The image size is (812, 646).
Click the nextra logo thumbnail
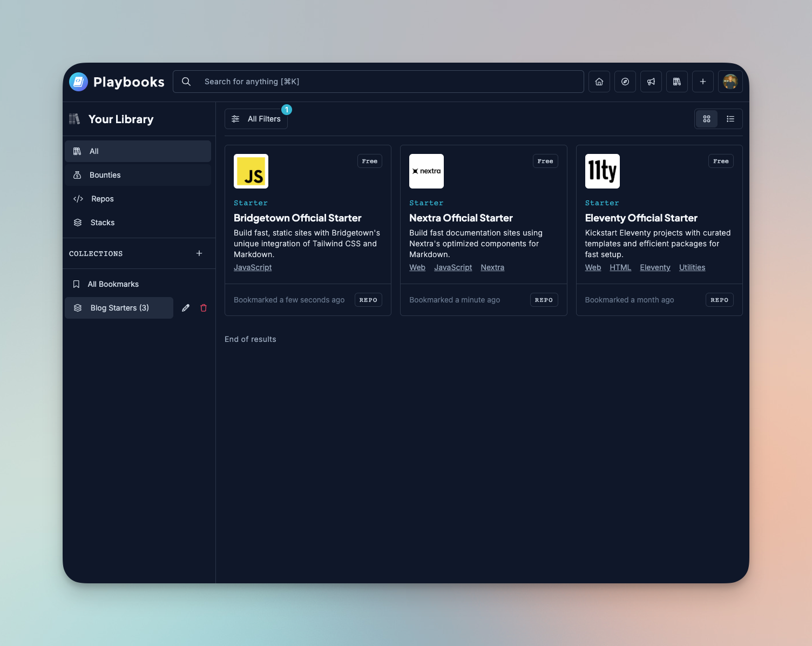(x=427, y=171)
